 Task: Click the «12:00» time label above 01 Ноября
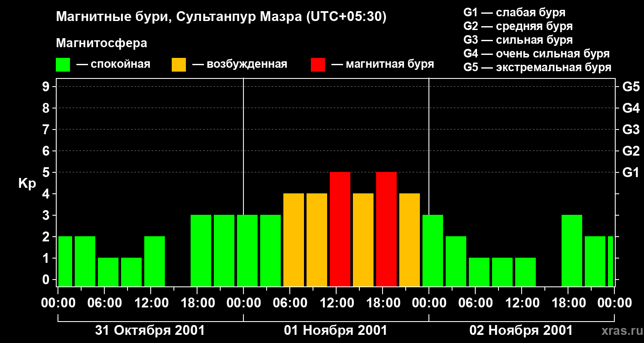click(336, 303)
